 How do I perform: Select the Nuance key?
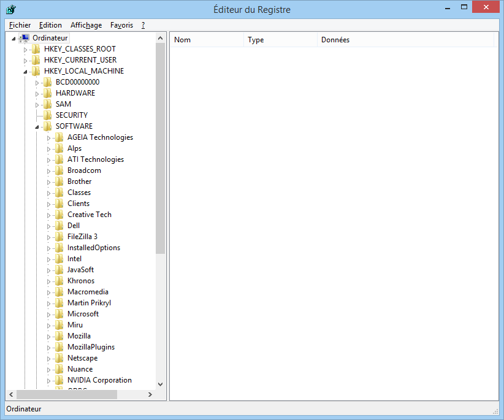click(80, 369)
